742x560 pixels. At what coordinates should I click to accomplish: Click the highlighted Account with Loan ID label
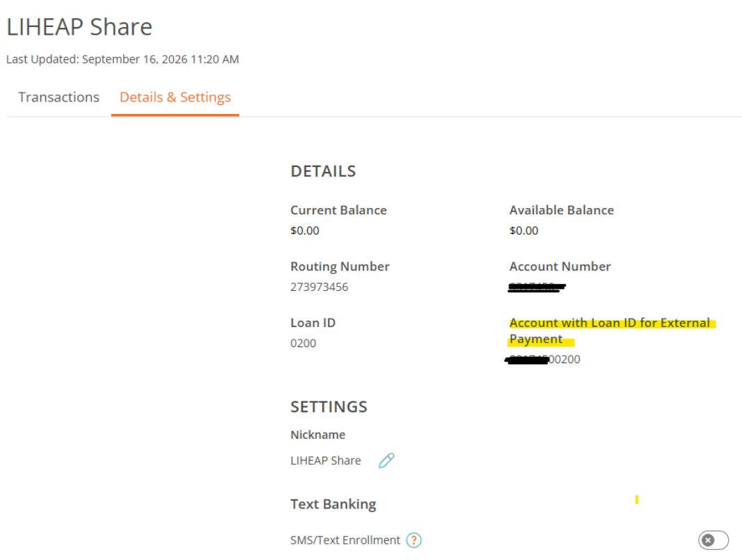click(610, 331)
